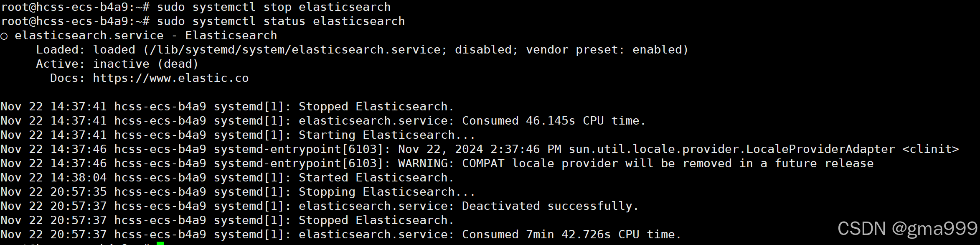Click the green terminal cursor block
The image size is (980, 245).
[160, 243]
